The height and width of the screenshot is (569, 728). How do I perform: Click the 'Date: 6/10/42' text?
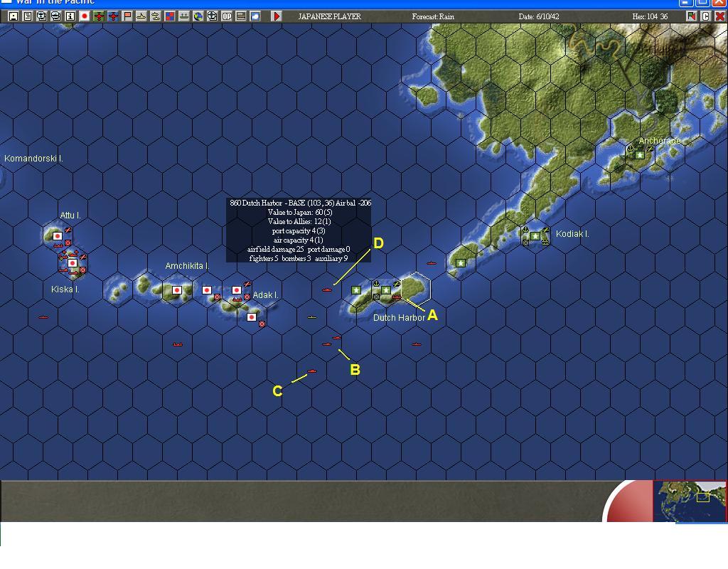[x=539, y=17]
